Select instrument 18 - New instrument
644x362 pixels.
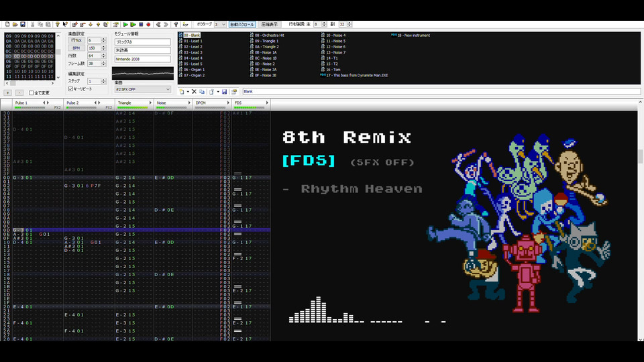tap(414, 36)
